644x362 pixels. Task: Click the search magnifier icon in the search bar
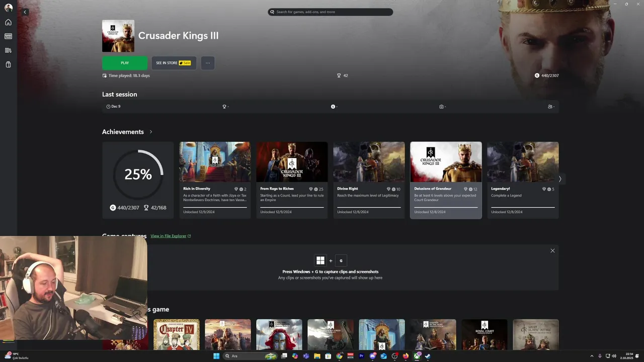(x=272, y=12)
